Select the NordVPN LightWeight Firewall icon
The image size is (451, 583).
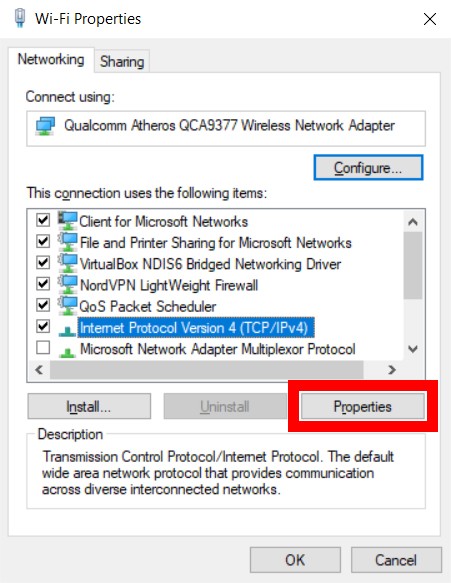68,285
